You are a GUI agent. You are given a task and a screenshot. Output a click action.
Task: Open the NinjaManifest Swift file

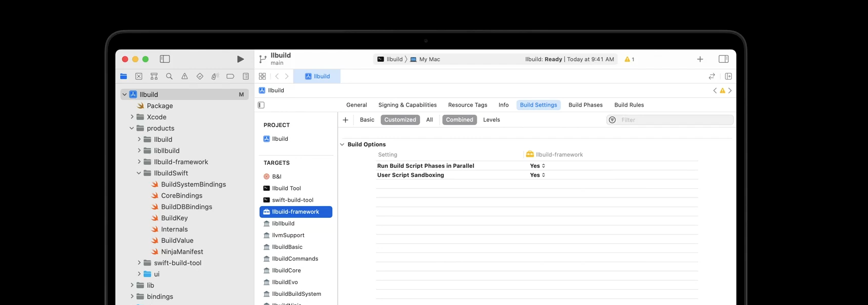point(177,252)
